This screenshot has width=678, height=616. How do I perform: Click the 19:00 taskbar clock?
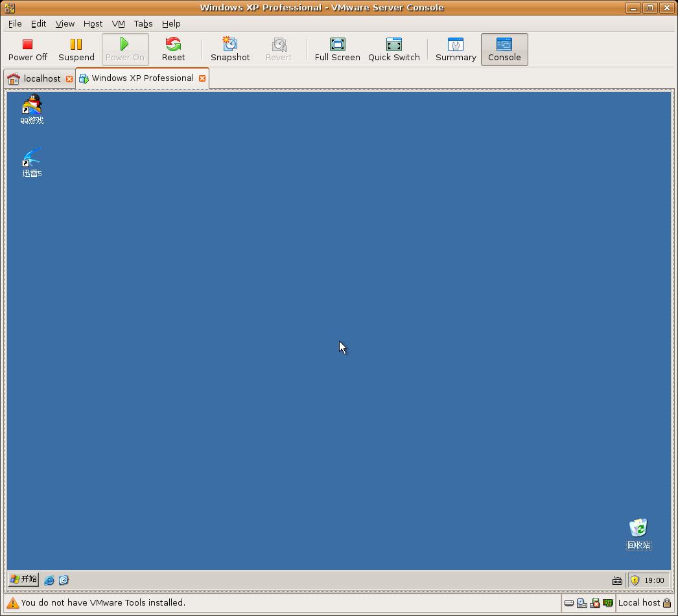(x=654, y=580)
